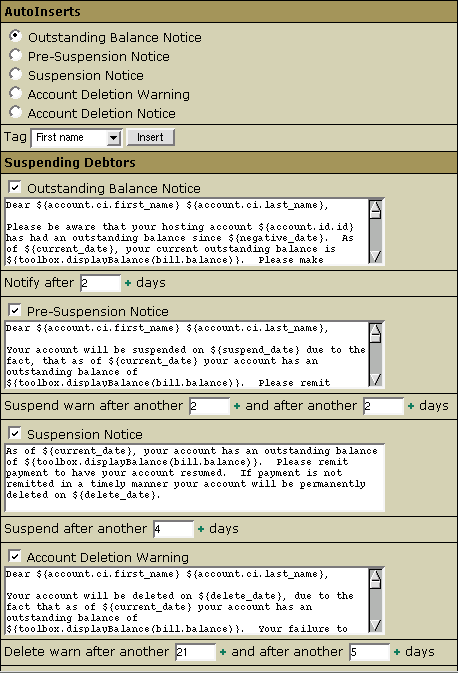This screenshot has width=458, height=673.
Task: Click green plus icon after Notify after field
Action: point(128,283)
